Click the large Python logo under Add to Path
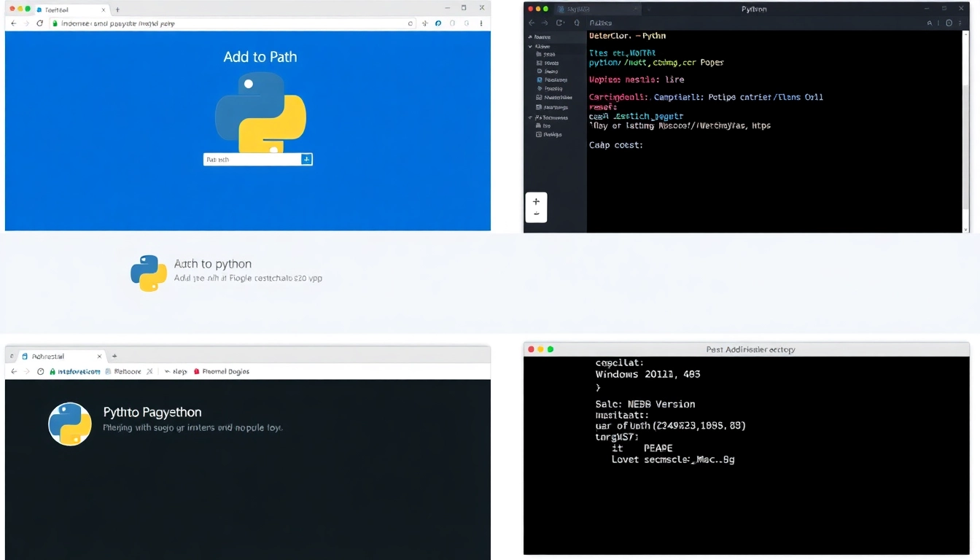This screenshot has height=560, width=980. coord(260,112)
